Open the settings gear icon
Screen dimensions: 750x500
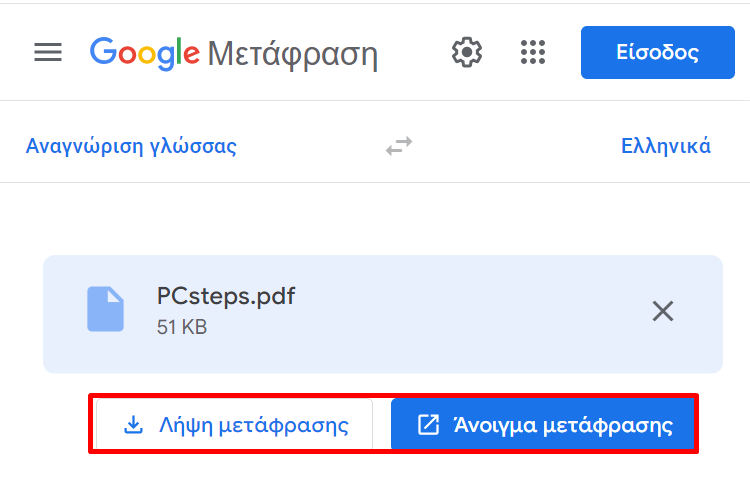(467, 52)
